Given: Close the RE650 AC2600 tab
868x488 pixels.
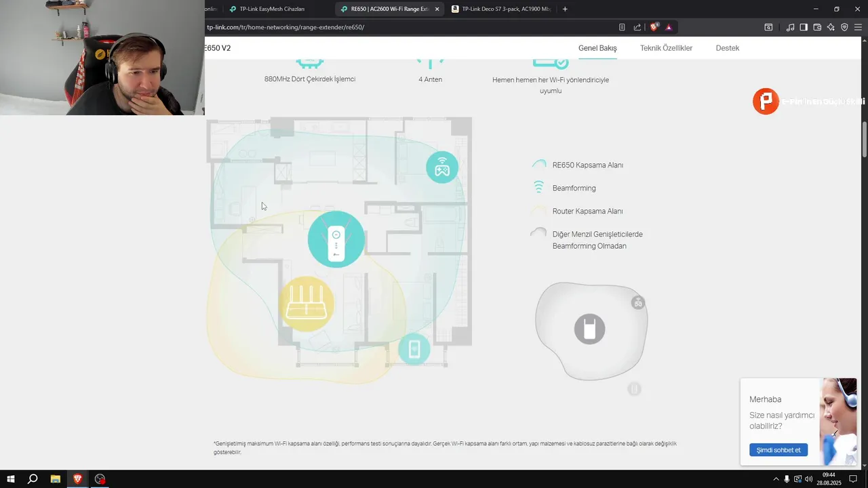Looking at the screenshot, I should [x=437, y=9].
